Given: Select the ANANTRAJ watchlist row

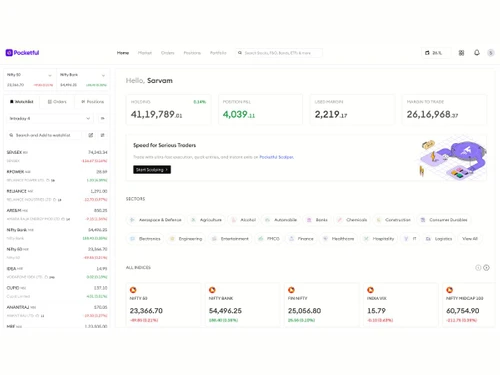Looking at the screenshot, I should coord(57,311).
